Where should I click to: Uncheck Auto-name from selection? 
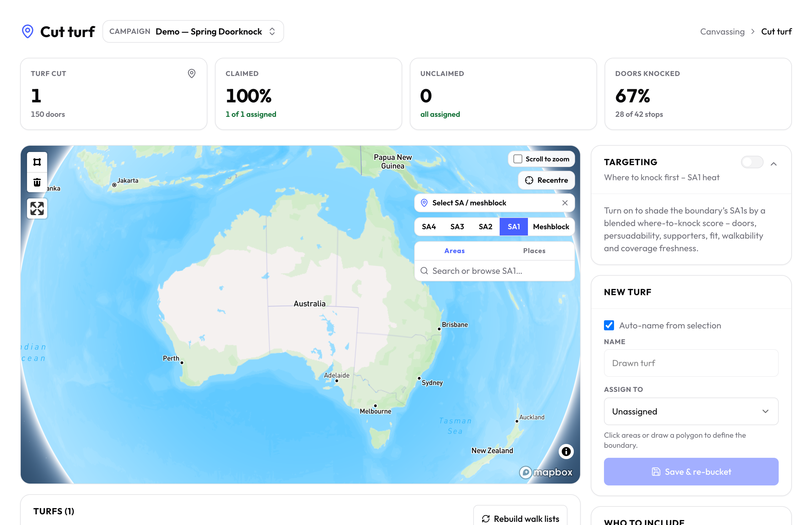609,325
